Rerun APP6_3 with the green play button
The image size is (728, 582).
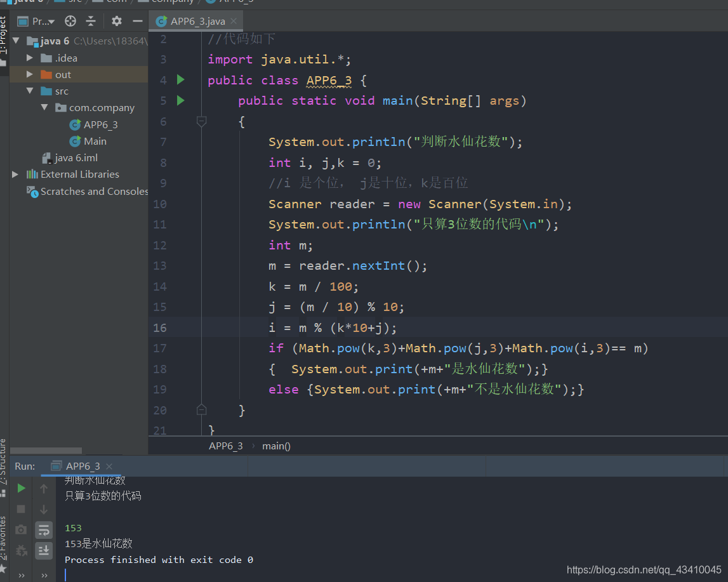point(22,488)
